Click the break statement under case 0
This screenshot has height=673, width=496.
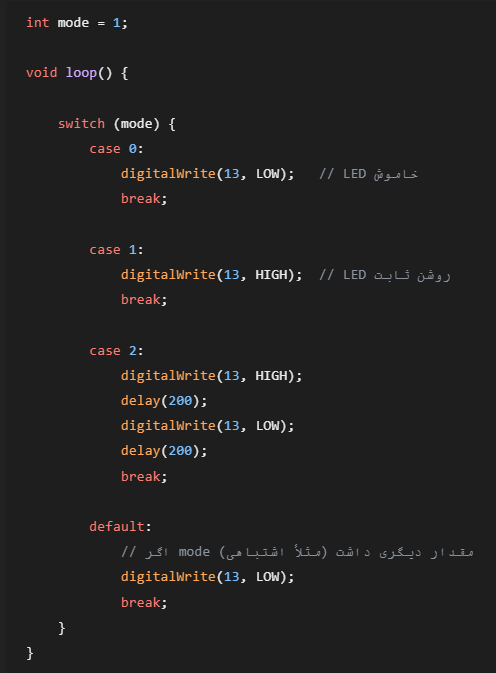point(144,199)
